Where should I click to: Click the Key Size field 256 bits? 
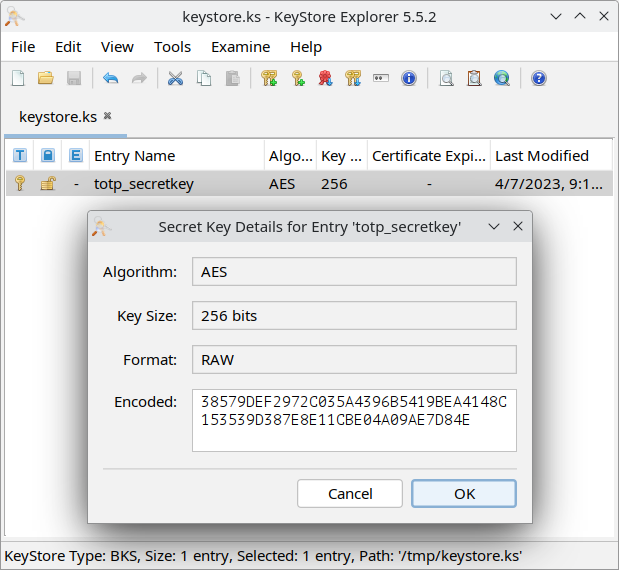tap(354, 315)
